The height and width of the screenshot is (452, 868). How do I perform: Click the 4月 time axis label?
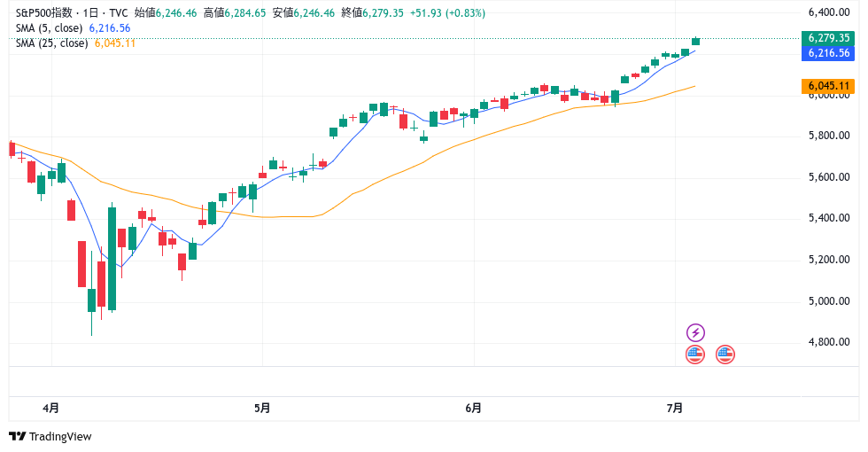point(51,409)
